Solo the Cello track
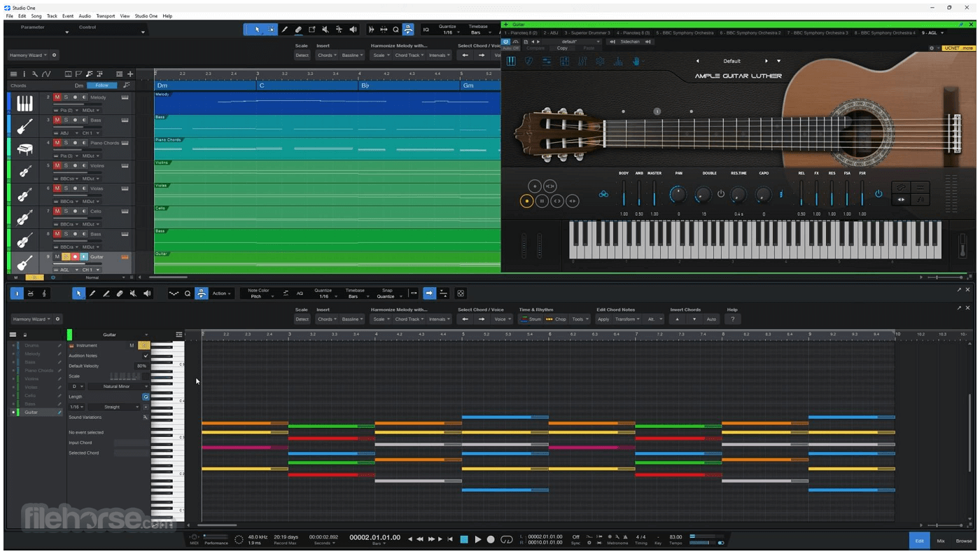 tap(66, 212)
